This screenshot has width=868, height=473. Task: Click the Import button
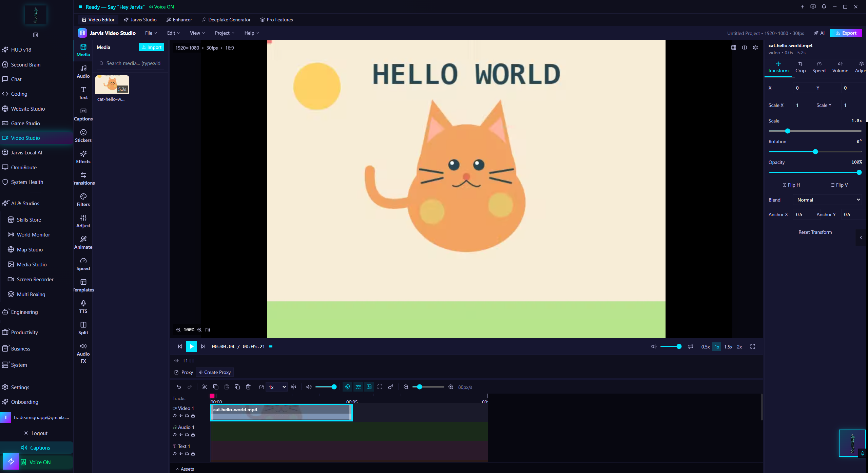pos(152,47)
